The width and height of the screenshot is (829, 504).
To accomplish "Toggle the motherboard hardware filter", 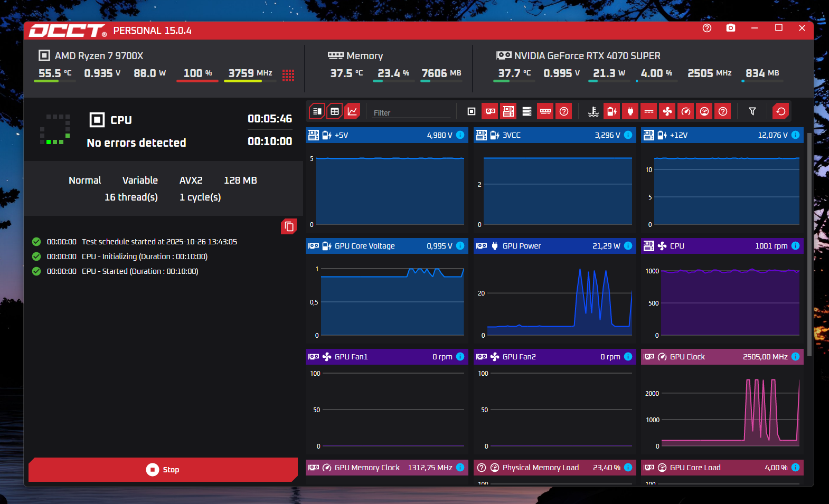I will point(508,111).
